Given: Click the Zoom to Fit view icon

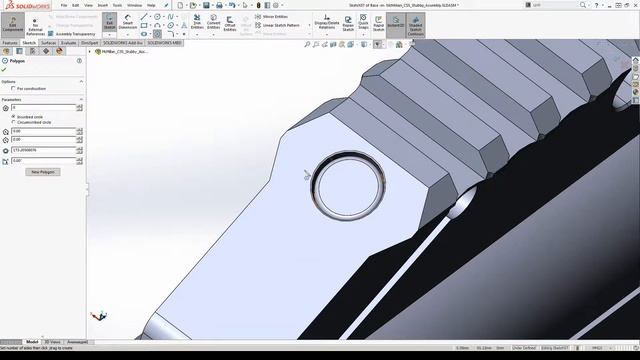Looking at the screenshot, I should click(x=307, y=44).
